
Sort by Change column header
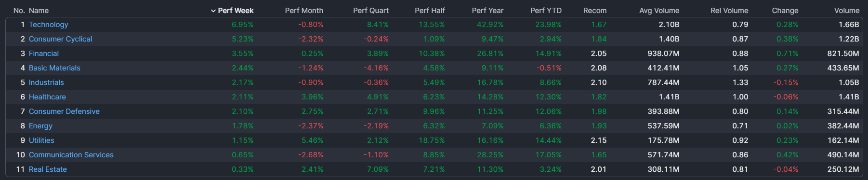point(785,11)
